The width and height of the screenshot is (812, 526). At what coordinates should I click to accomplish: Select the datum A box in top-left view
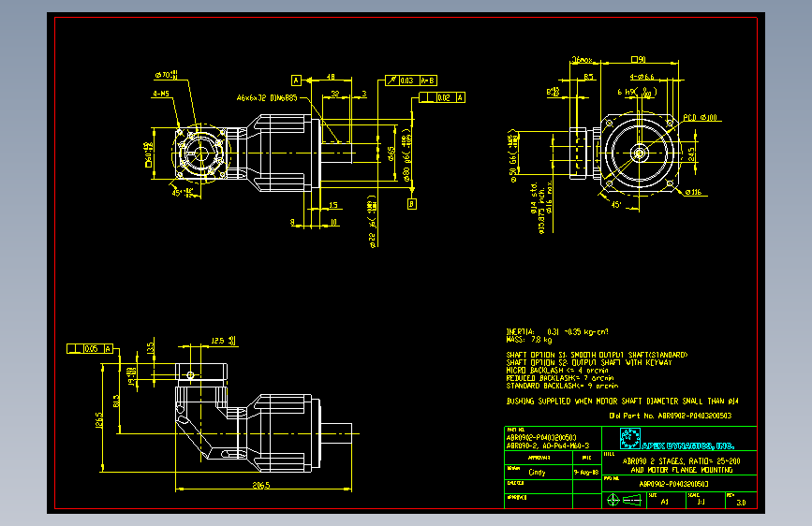pos(296,80)
